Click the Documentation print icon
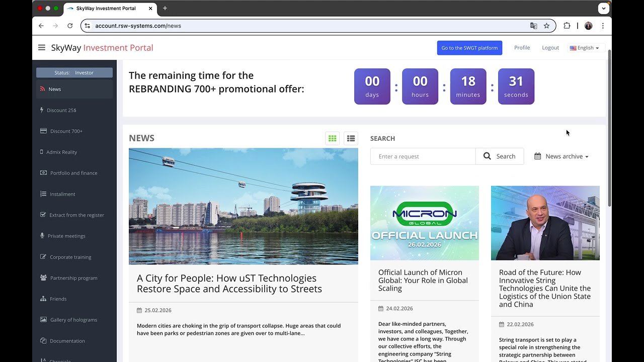This screenshot has height=362, width=644. pos(43,341)
